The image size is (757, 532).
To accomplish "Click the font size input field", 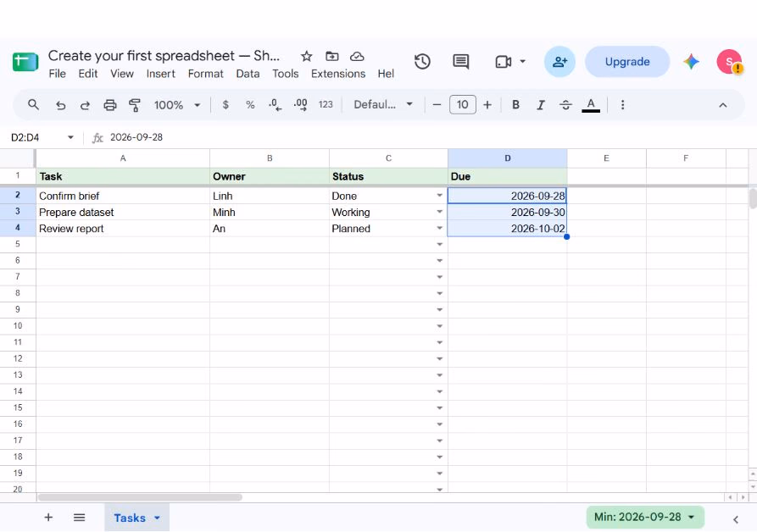I will (463, 105).
